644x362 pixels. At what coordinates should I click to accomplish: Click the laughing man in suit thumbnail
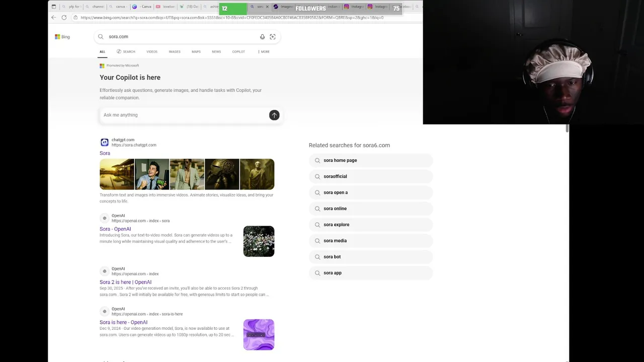point(152,174)
